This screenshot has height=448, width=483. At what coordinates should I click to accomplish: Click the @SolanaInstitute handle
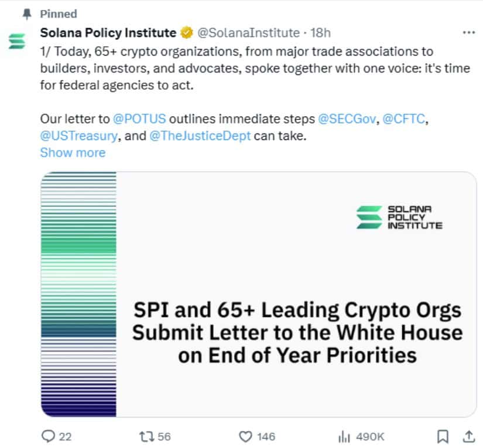(246, 33)
